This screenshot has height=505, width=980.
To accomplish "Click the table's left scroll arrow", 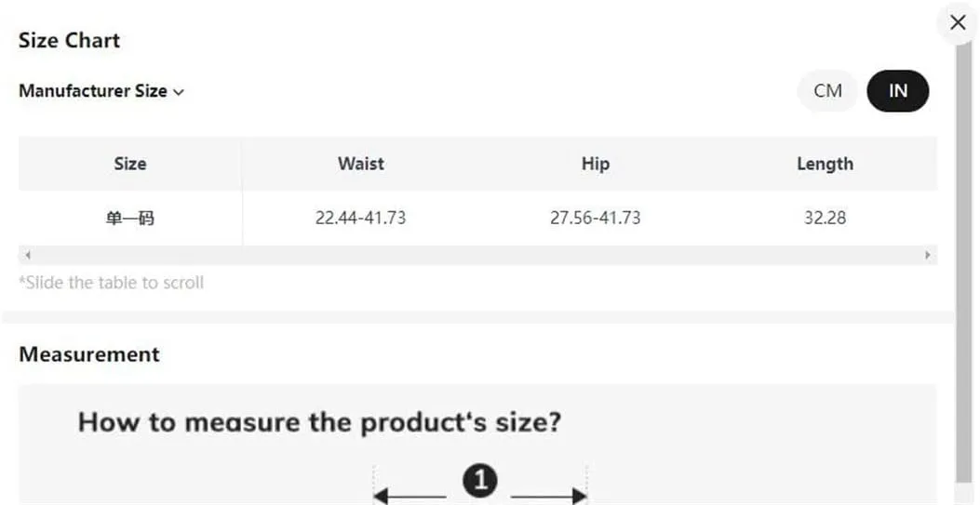I will [28, 255].
